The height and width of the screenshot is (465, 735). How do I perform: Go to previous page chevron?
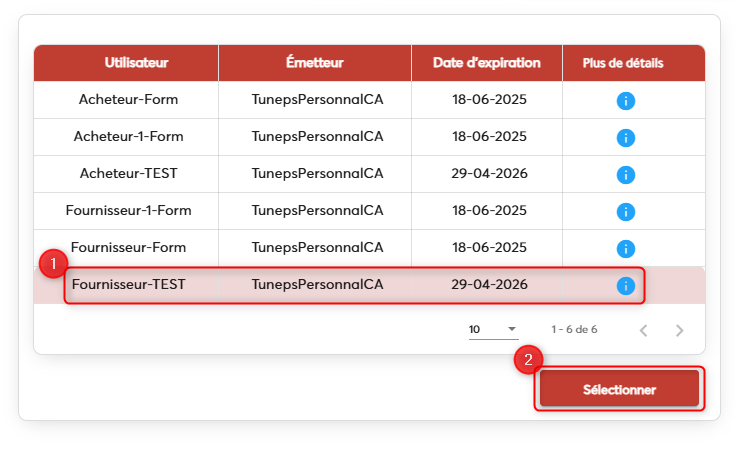(643, 330)
